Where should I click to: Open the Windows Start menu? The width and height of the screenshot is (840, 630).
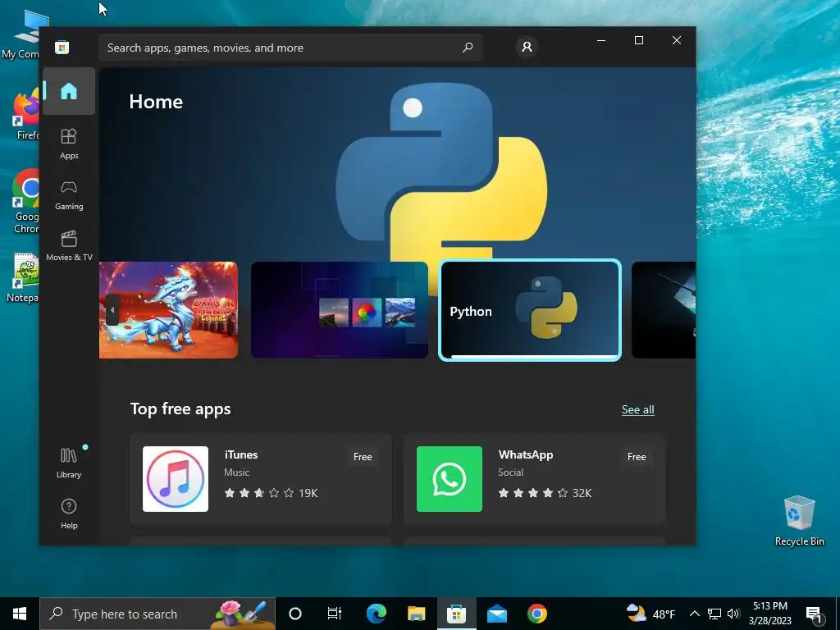[20, 614]
